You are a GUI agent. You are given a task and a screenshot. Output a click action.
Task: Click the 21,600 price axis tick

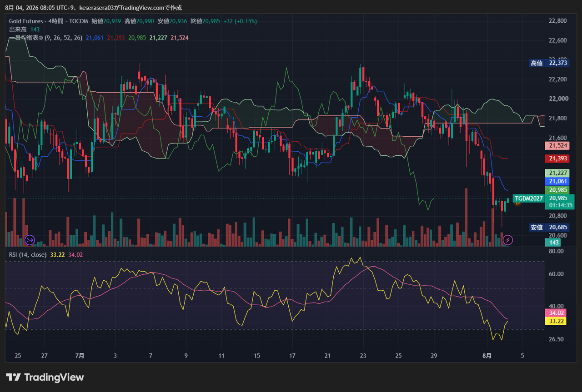[558, 138]
